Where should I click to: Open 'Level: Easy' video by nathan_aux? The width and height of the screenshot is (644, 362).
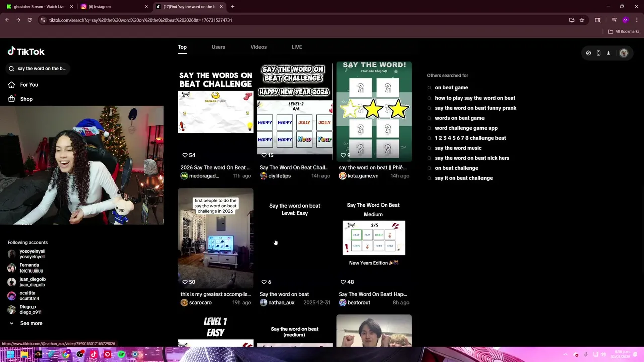point(295,238)
